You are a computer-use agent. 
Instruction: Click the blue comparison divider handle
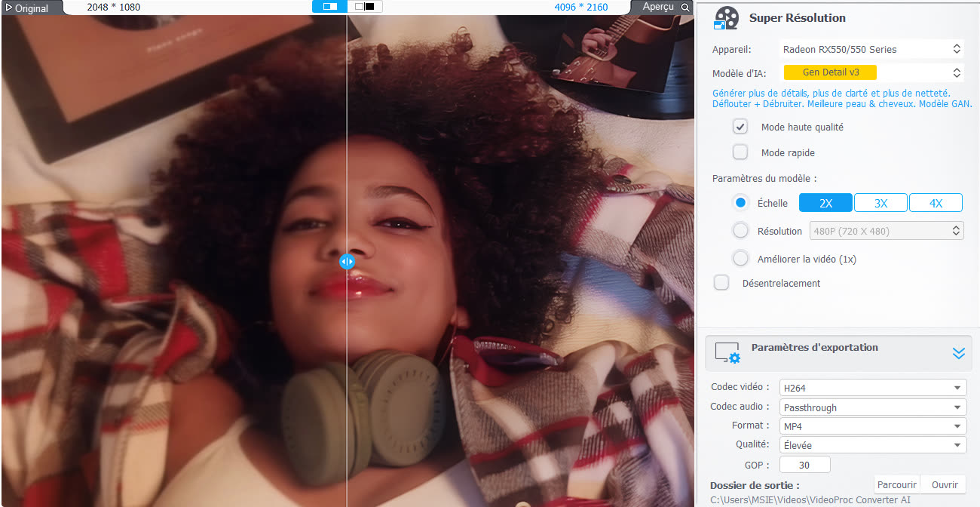(347, 262)
